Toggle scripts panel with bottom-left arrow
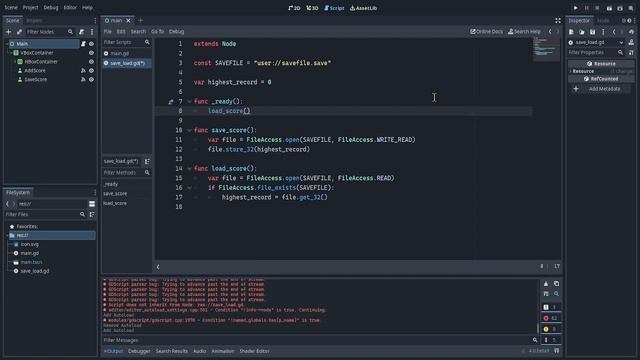The width and height of the screenshot is (640, 360). click(158, 267)
